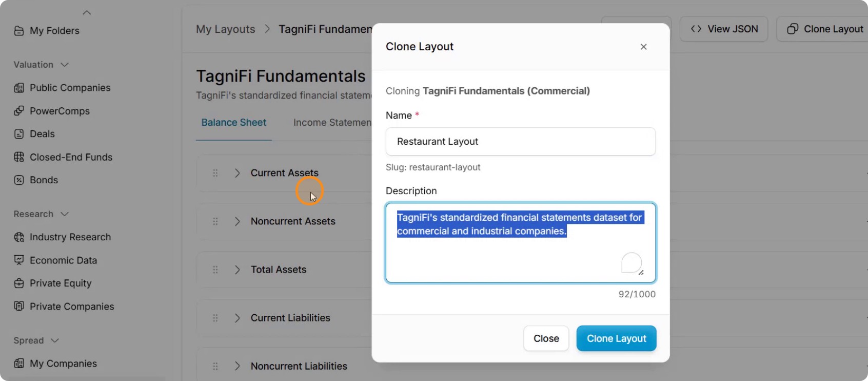Click the Private Companies icon
The image size is (868, 381).
pos(19,307)
